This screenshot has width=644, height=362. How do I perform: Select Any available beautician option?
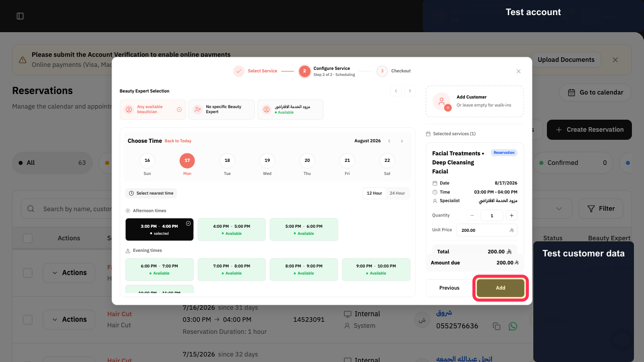[x=153, y=109]
